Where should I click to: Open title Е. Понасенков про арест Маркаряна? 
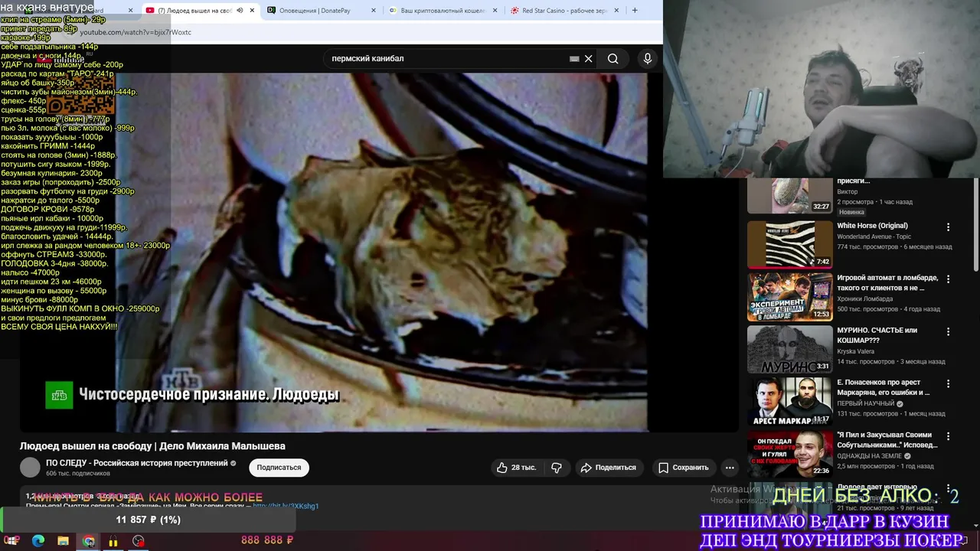pos(884,387)
